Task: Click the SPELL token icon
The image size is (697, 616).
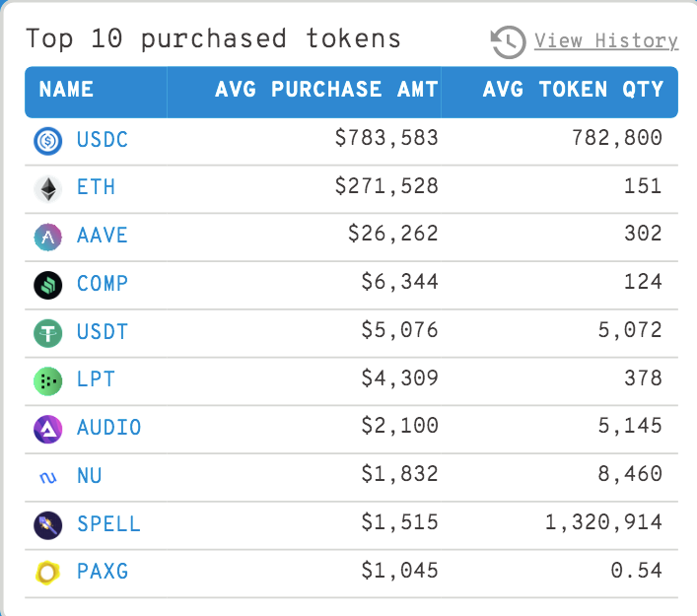Action: click(x=48, y=525)
